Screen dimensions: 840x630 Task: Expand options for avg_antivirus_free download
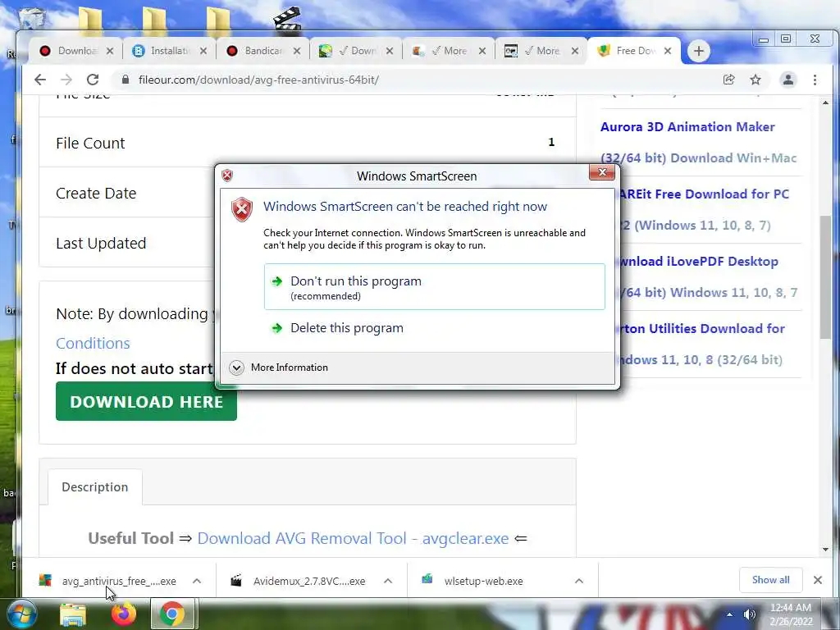197,581
